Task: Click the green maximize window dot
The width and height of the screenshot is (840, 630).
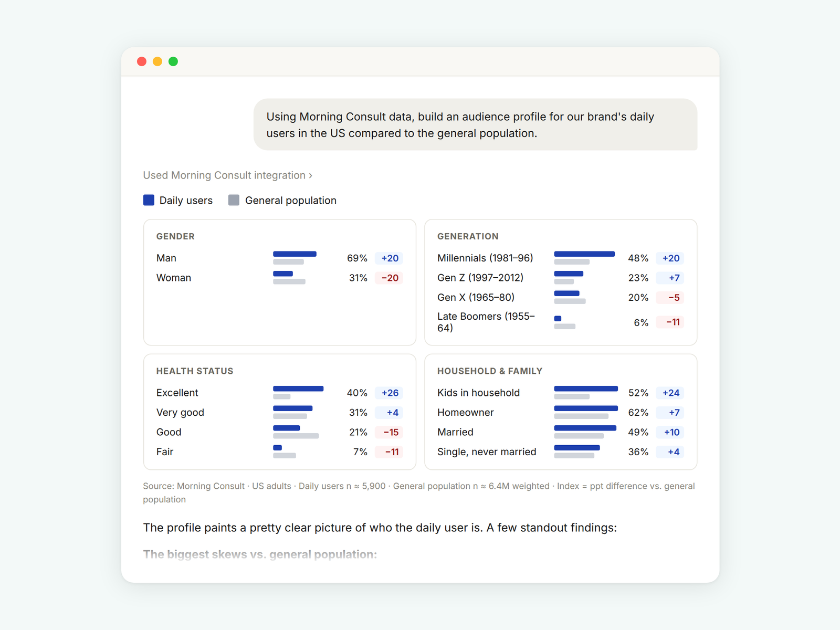Action: click(173, 61)
